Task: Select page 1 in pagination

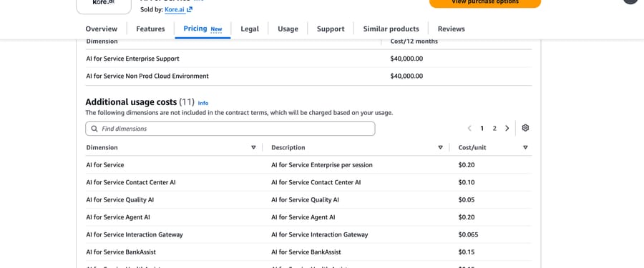Action: (482, 128)
